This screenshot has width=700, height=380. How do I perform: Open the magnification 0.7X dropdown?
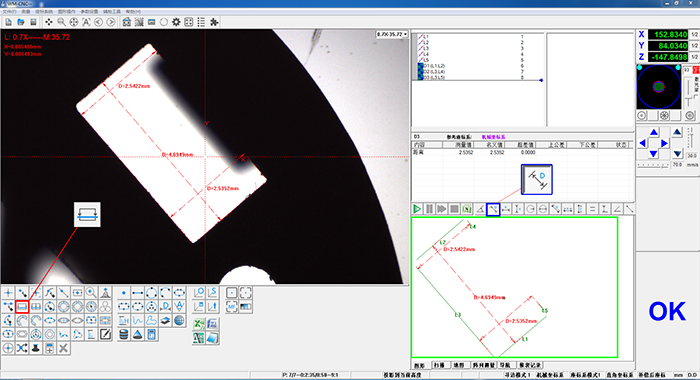(x=392, y=34)
